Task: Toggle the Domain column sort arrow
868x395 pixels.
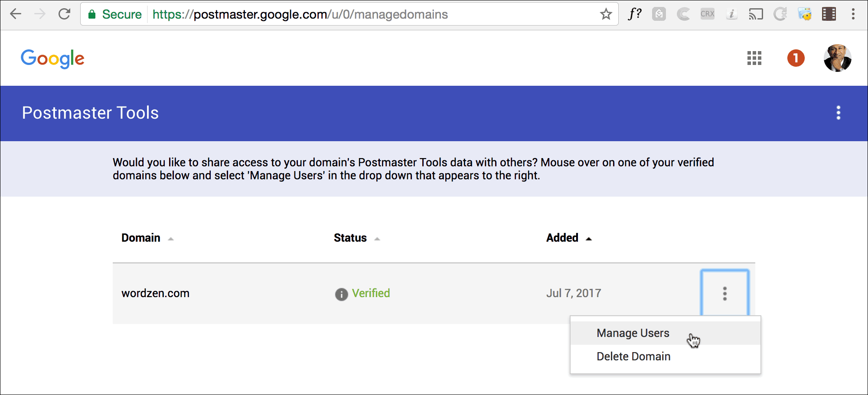Action: [171, 239]
